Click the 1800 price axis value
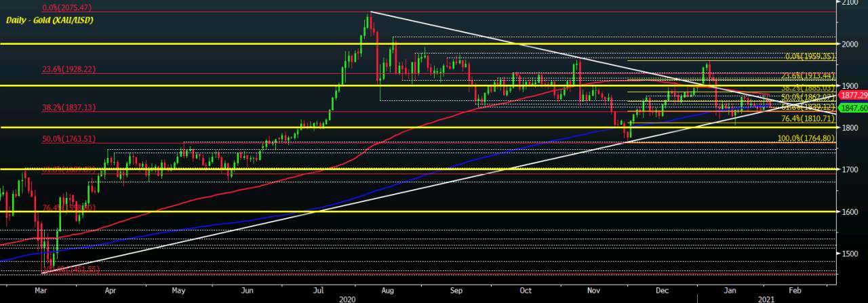 coord(851,128)
